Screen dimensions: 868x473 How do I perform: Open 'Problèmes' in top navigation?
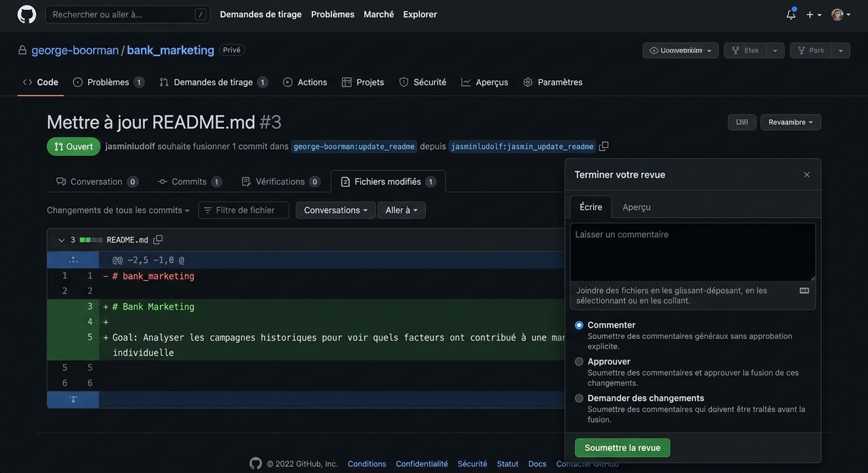(333, 14)
